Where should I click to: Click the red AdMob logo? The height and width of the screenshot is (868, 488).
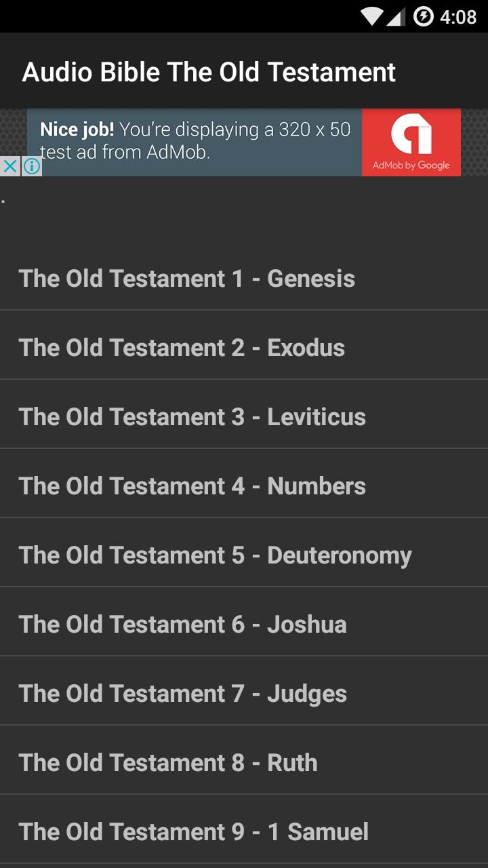coord(411,135)
